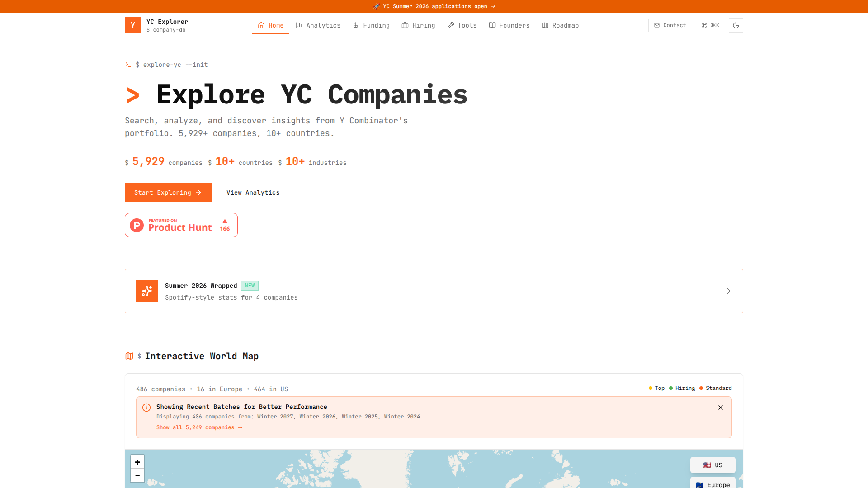
Task: Click the Top legend yellow dot
Action: tap(651, 388)
